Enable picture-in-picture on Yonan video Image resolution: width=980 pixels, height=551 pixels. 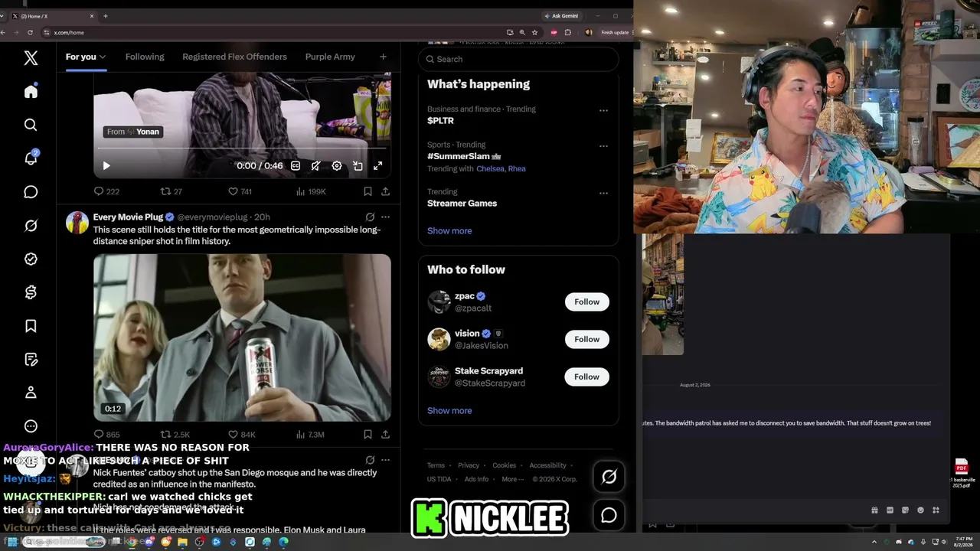point(358,166)
